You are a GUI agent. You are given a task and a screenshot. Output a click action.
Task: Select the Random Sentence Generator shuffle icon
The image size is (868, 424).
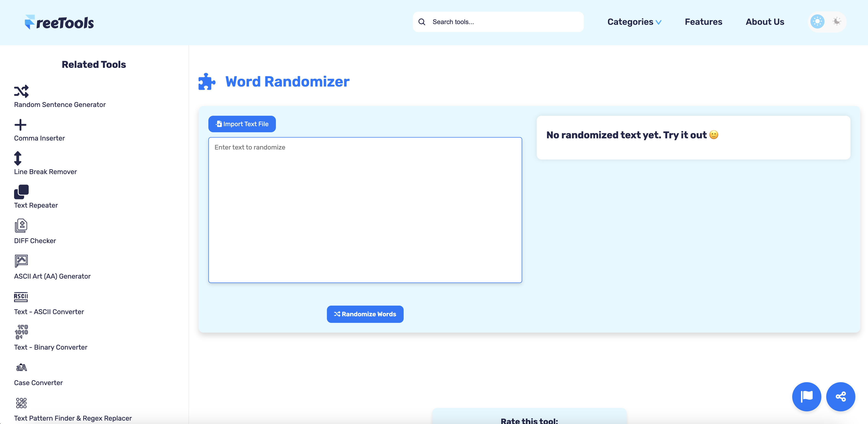coord(21,91)
